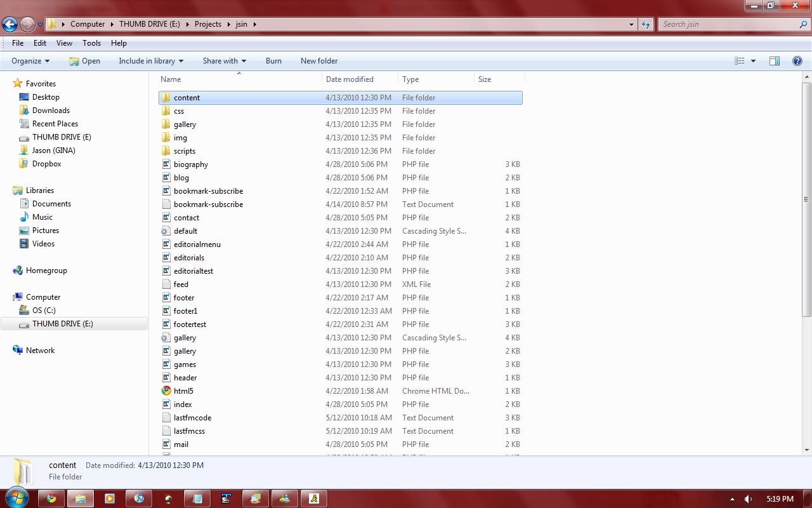Click the refresh icon beside address bar

646,24
